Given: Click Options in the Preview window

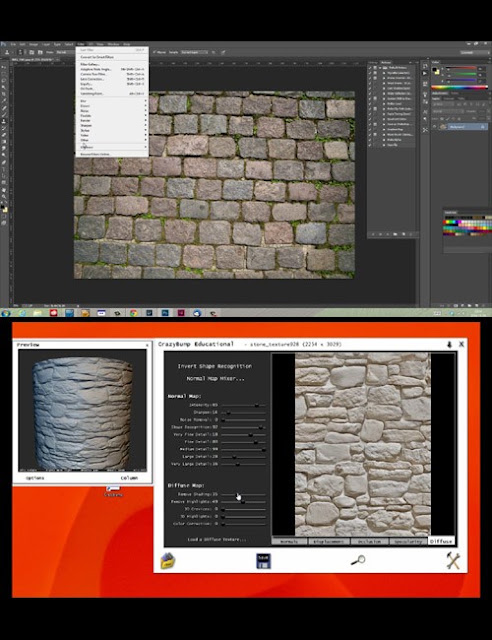Looking at the screenshot, I should click(x=35, y=478).
